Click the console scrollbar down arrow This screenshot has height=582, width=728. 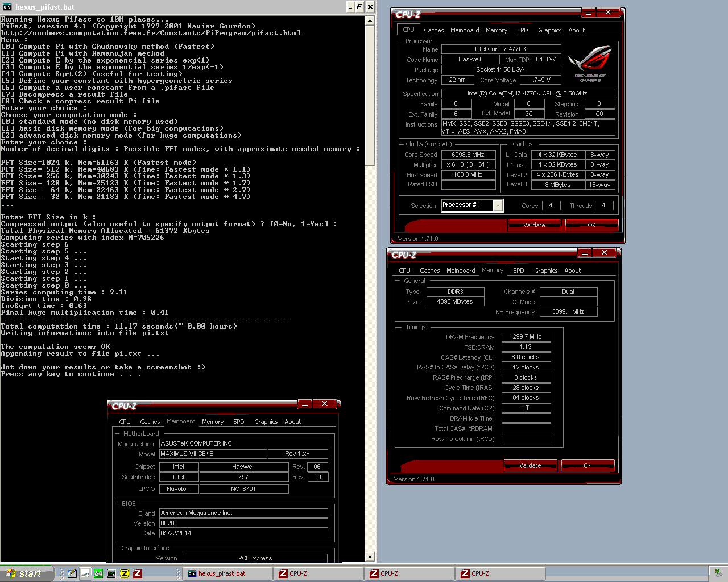tap(370, 557)
